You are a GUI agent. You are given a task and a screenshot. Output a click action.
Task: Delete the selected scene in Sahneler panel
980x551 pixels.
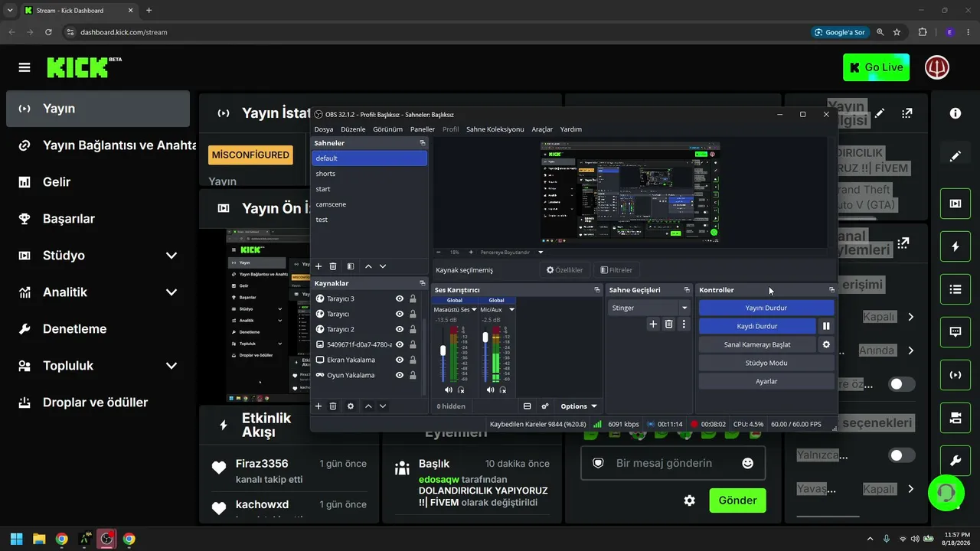(x=333, y=266)
